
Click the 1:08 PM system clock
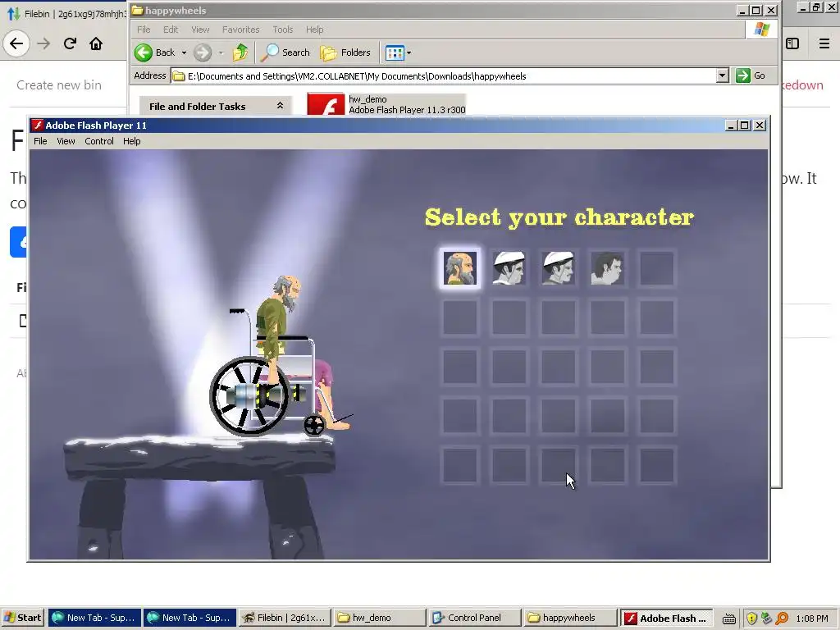pyautogui.click(x=812, y=619)
